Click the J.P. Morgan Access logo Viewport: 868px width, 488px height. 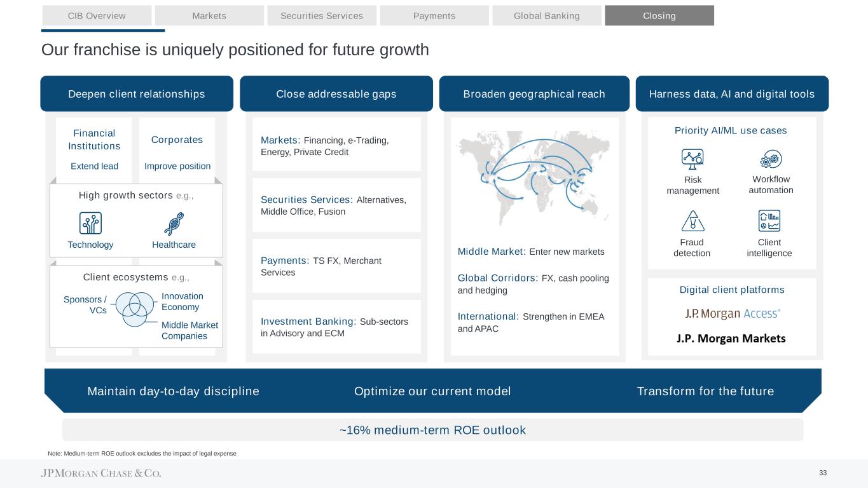tap(733, 313)
